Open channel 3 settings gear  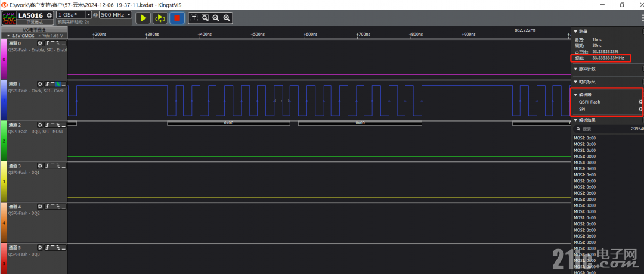click(x=41, y=166)
